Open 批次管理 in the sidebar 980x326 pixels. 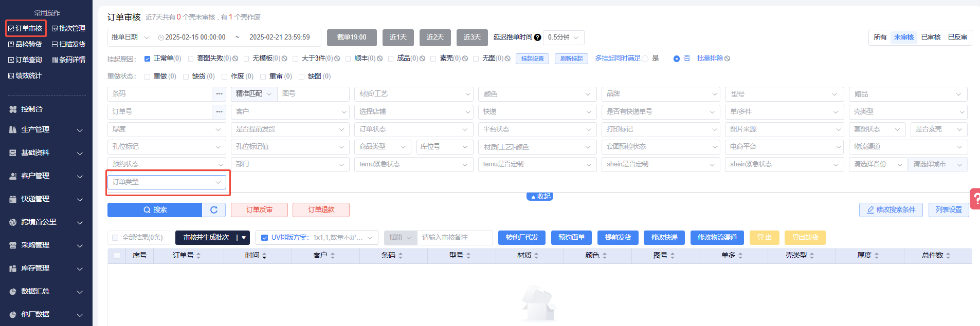69,29
